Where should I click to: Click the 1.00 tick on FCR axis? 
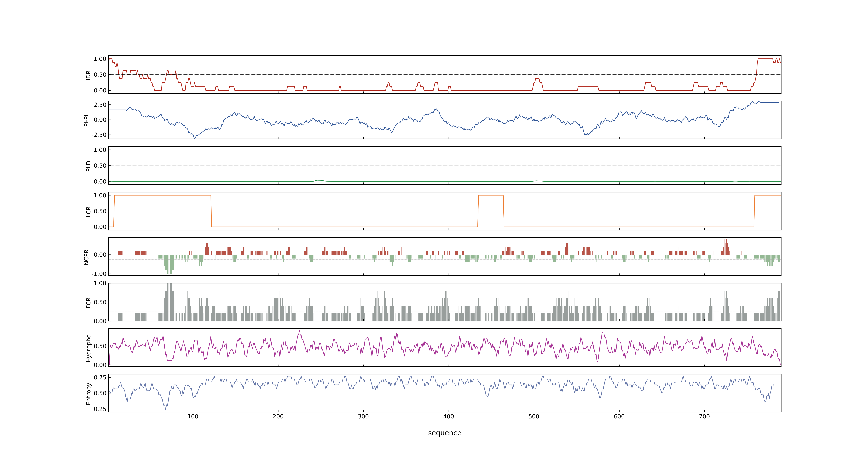[x=100, y=283]
